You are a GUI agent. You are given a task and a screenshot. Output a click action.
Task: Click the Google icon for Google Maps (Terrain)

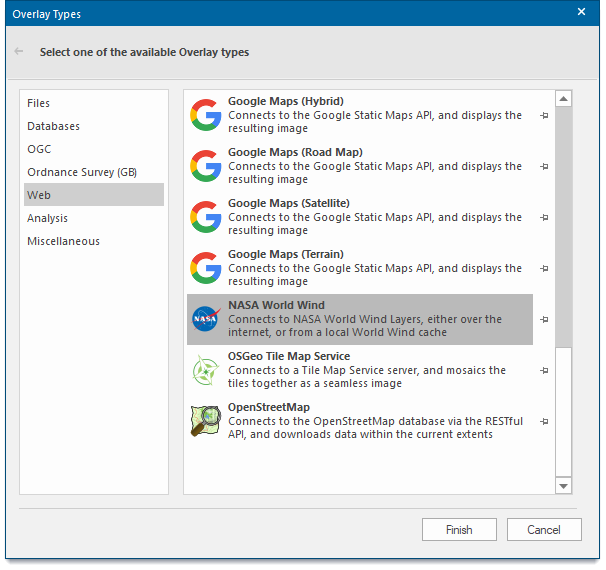[206, 268]
